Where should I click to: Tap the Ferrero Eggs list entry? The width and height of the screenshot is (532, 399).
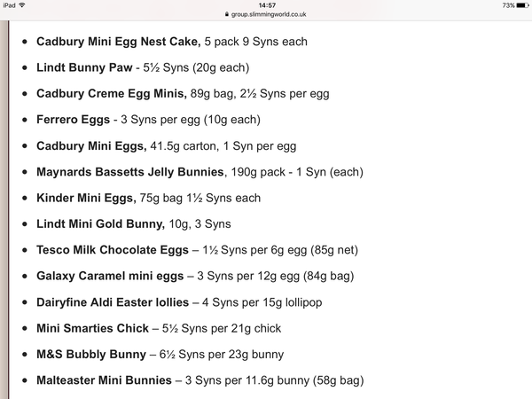148,120
